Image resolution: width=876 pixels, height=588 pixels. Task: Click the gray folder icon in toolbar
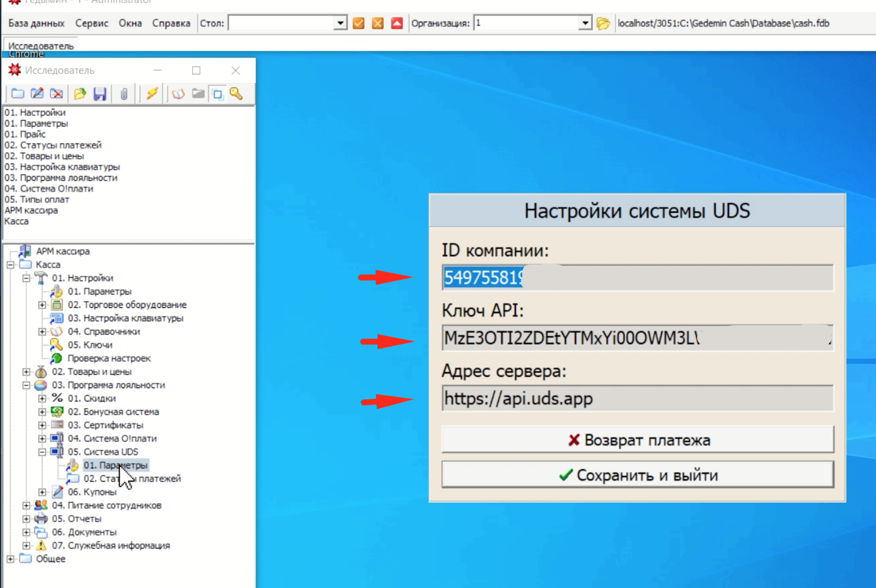pos(198,94)
